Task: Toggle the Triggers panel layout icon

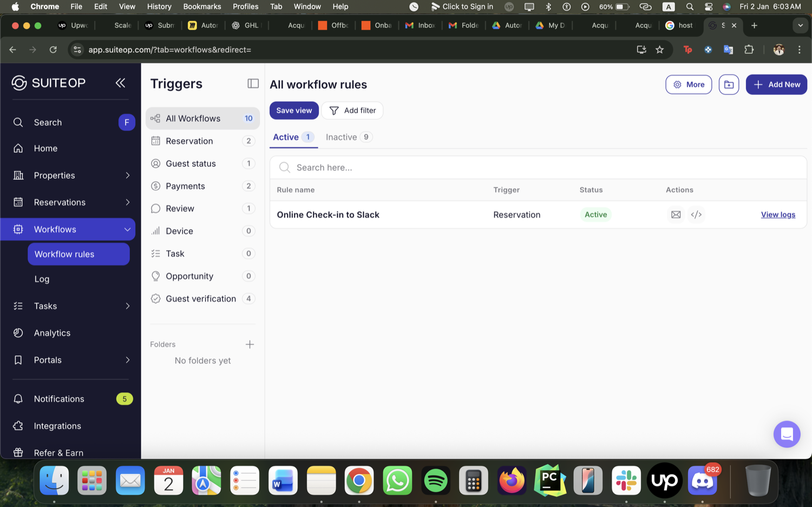Action: 253,83
